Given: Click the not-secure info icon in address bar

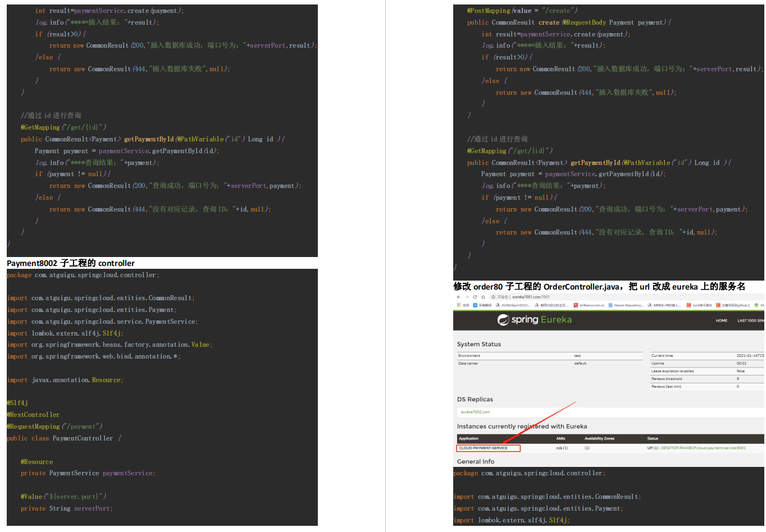Looking at the screenshot, I should (493, 297).
